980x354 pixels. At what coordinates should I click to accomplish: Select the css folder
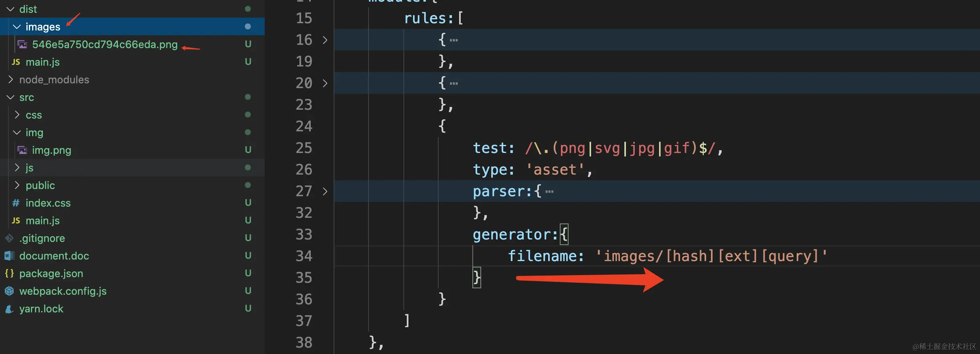(34, 115)
